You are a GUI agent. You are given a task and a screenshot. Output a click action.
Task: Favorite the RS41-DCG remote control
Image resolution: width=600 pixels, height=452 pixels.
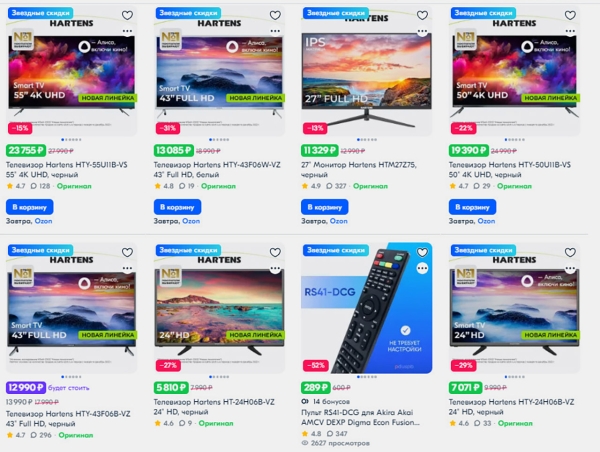click(x=422, y=252)
